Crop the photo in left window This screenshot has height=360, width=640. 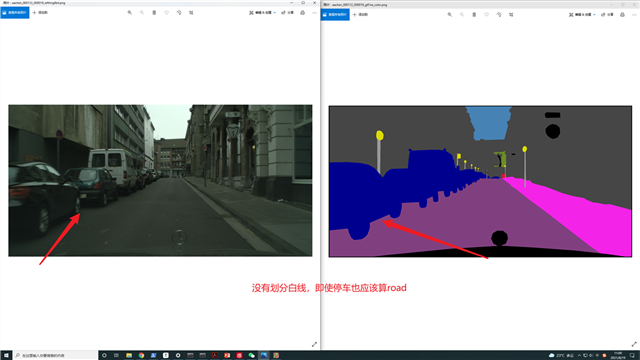191,13
